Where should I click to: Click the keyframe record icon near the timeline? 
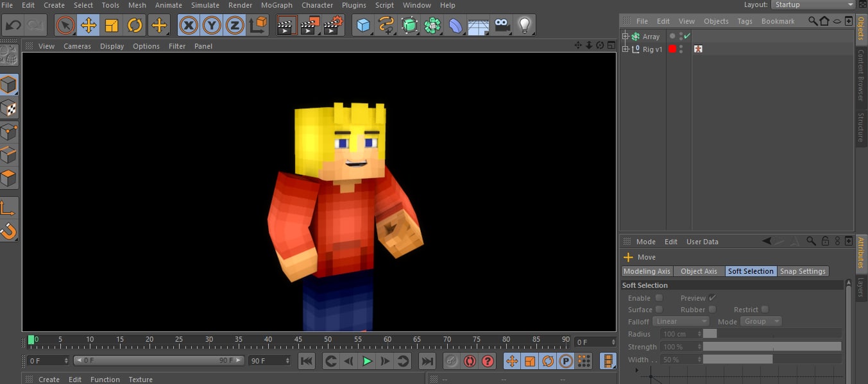[470, 361]
